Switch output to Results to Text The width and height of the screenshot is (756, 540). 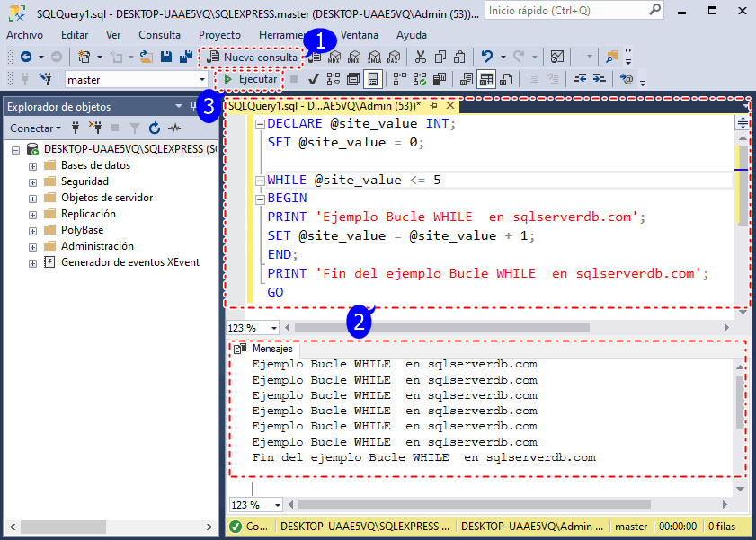pos(467,79)
